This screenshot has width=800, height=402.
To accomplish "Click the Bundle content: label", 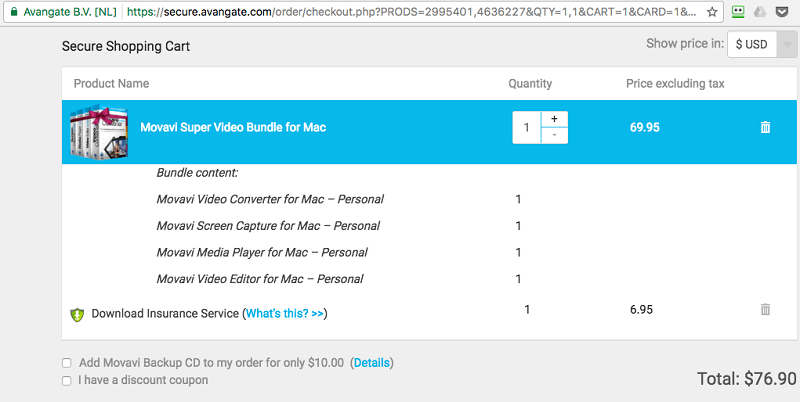I will (197, 172).
